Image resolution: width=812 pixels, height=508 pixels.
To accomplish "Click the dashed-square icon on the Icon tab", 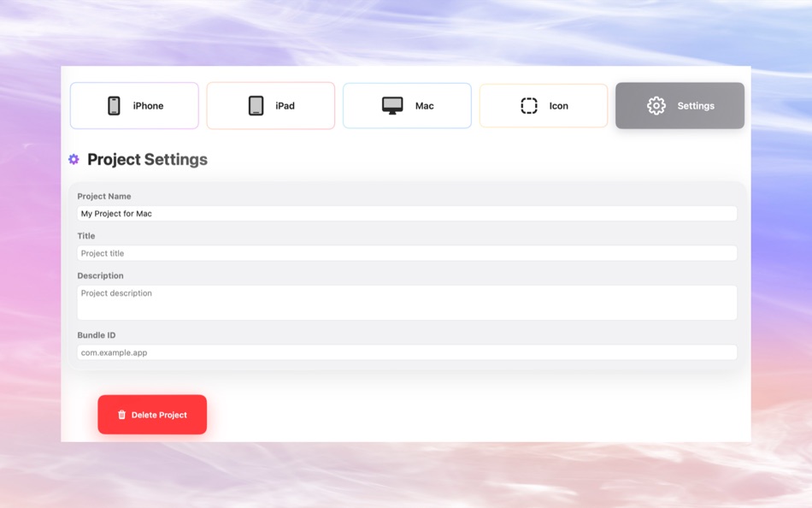I will point(530,105).
